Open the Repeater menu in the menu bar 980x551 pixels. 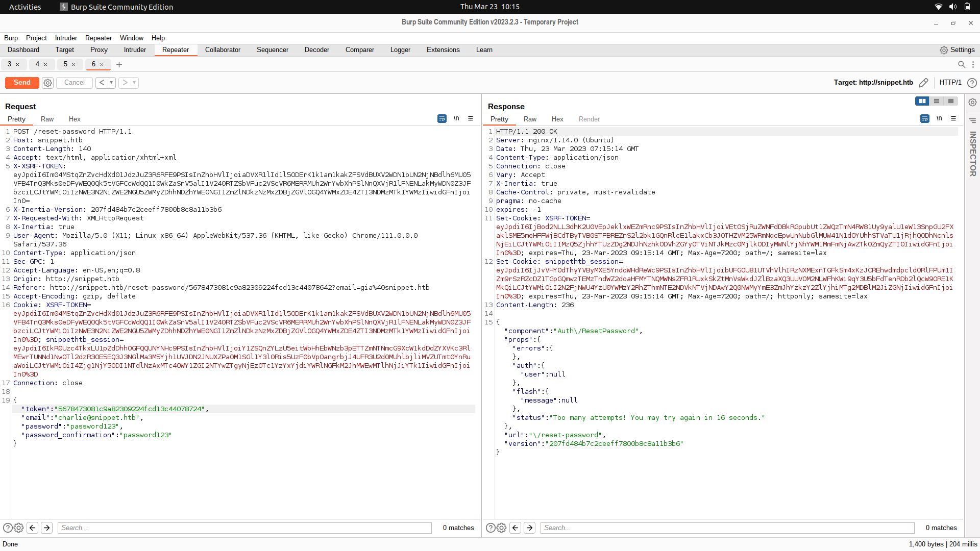point(98,38)
